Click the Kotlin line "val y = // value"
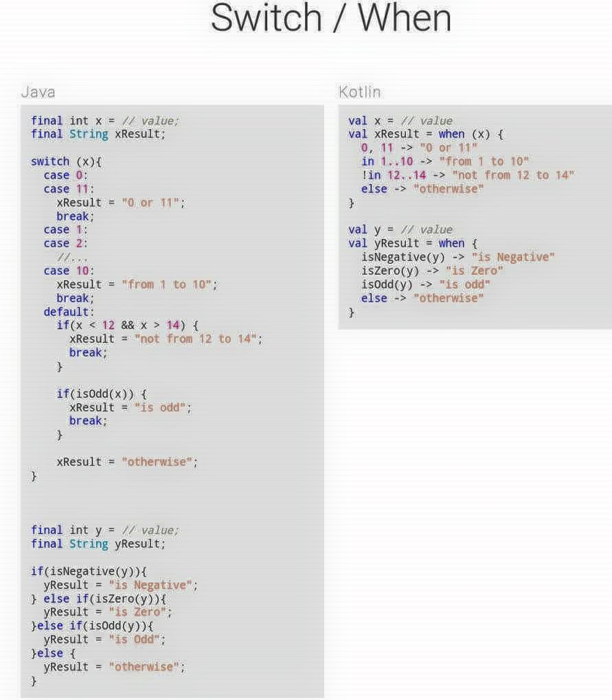The width and height of the screenshot is (612, 700). 400,229
